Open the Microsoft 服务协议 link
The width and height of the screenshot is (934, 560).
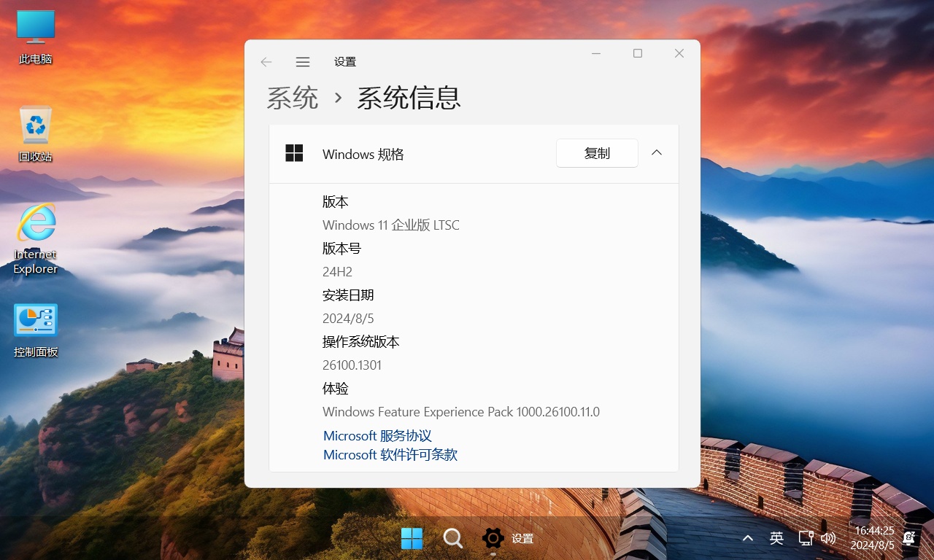377,436
